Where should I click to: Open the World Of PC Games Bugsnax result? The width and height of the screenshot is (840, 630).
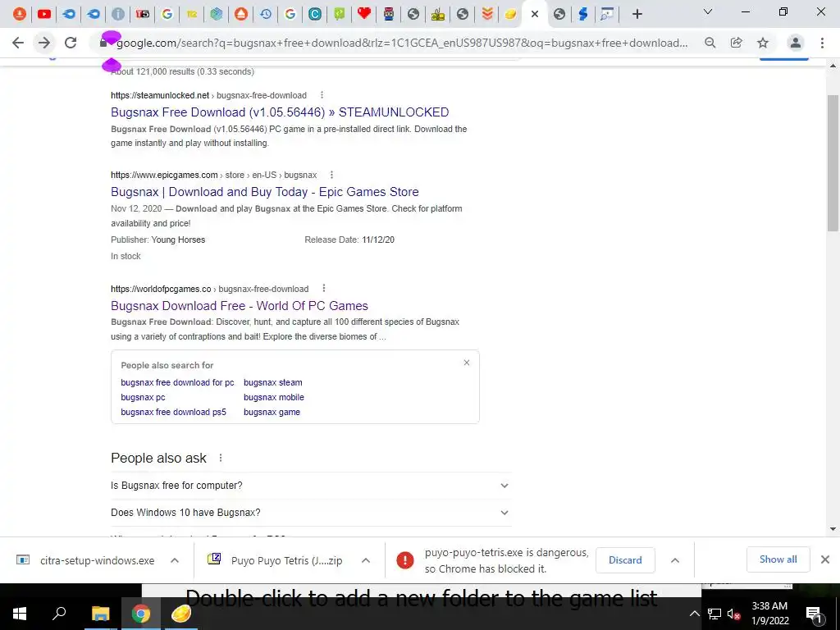pyautogui.click(x=240, y=306)
